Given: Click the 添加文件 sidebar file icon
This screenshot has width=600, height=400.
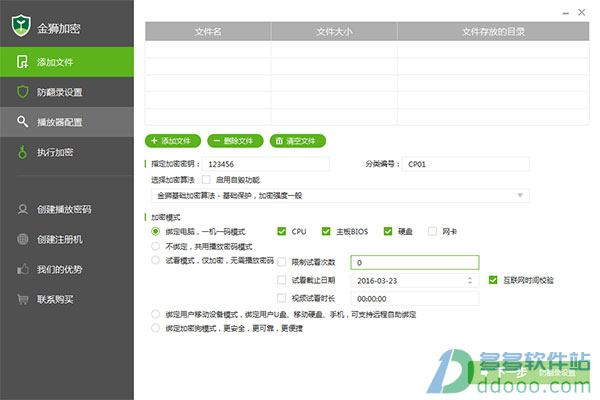Looking at the screenshot, I should click(22, 62).
